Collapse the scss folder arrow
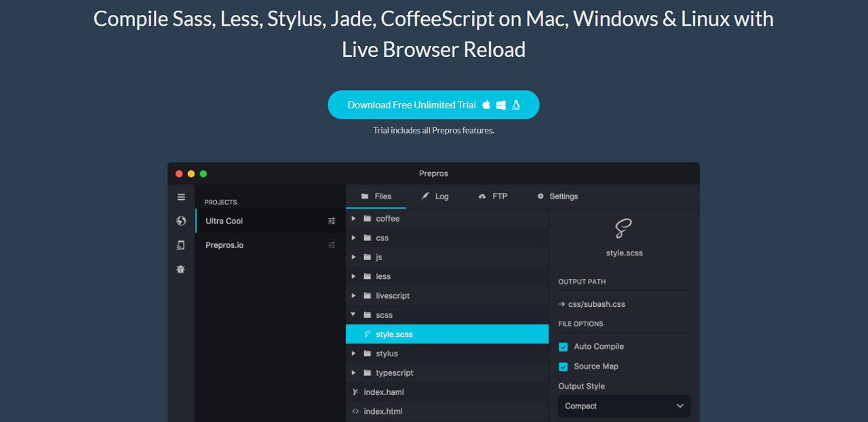The height and width of the screenshot is (422, 868). (x=353, y=315)
